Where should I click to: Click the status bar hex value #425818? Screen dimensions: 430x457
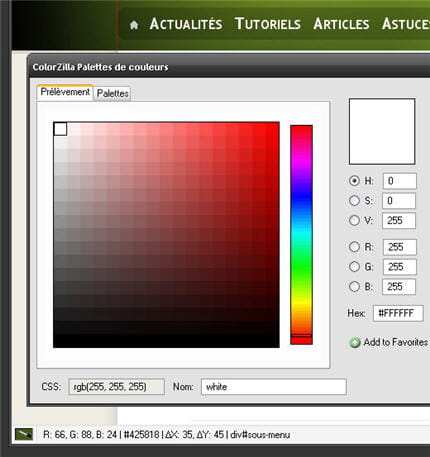(x=142, y=435)
